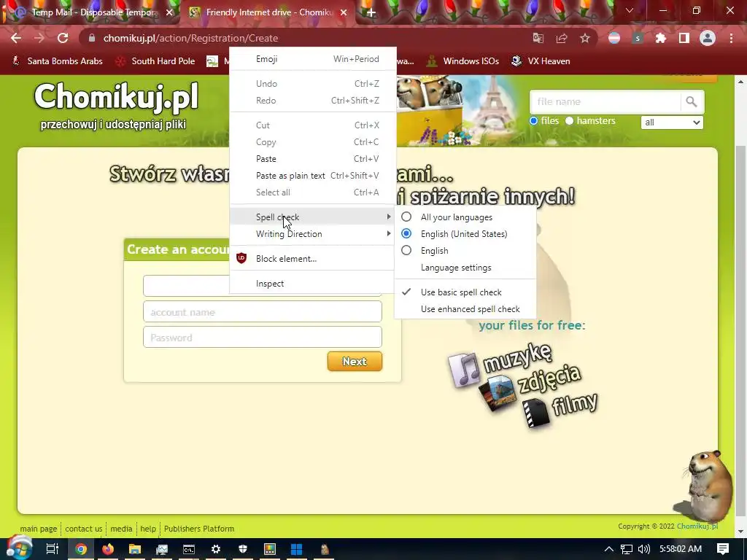This screenshot has height=560, width=747.
Task: Open the 'all' file type dropdown
Action: tap(672, 122)
